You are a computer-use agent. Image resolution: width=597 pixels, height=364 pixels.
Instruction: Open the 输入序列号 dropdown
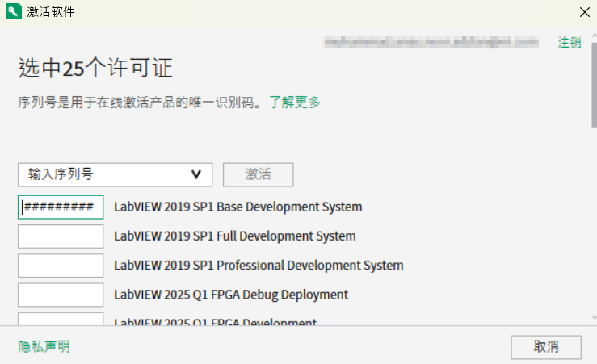[115, 174]
